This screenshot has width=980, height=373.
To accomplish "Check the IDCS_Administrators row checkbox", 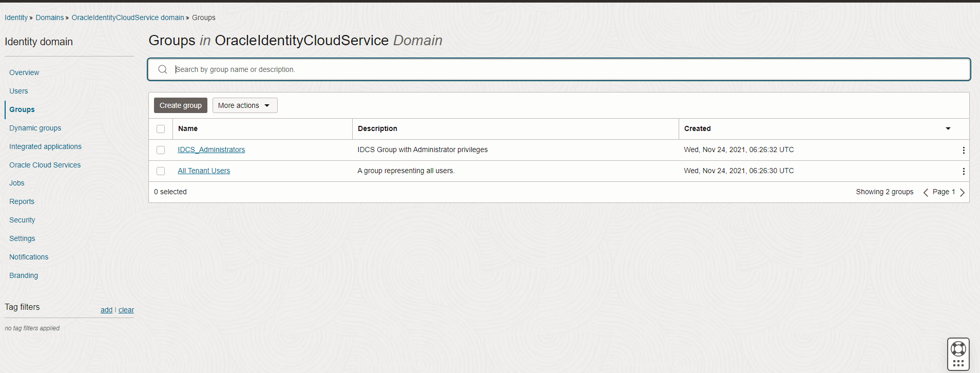I will 161,150.
